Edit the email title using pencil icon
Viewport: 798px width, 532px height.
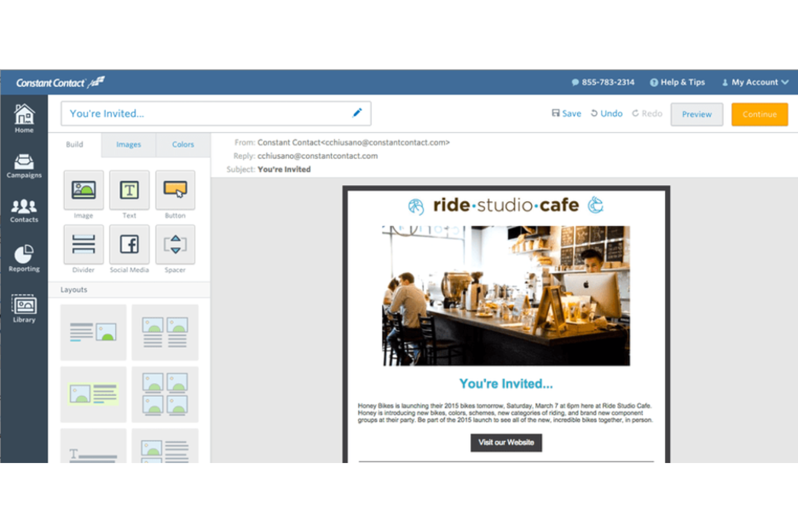pos(357,113)
